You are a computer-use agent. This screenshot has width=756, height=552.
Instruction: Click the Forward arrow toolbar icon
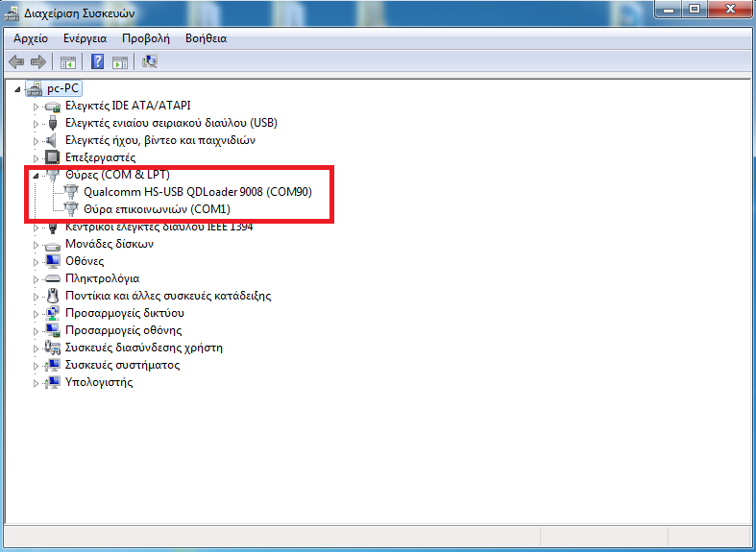(x=38, y=61)
